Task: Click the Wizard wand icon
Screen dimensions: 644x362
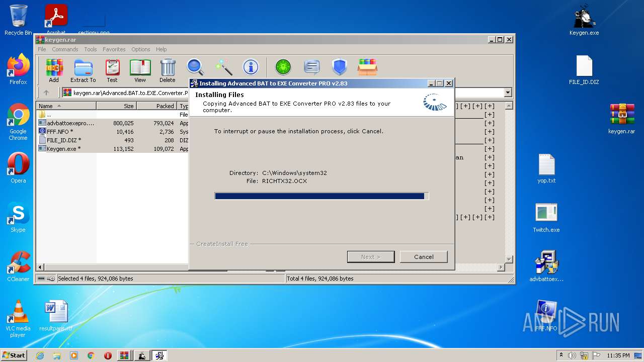Action: point(223,67)
